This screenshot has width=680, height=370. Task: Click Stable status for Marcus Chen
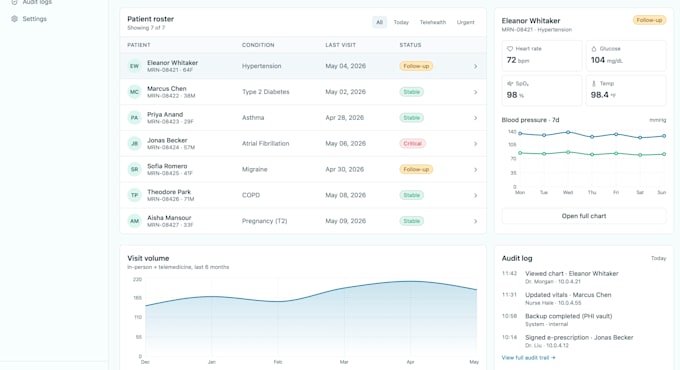412,92
